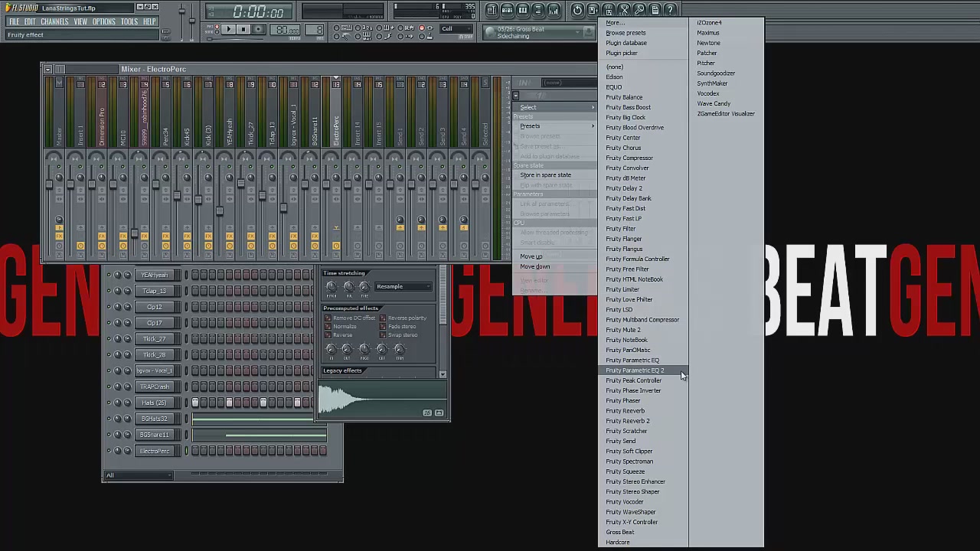Toggle mute LED for BGSnare11 channel

[109, 435]
